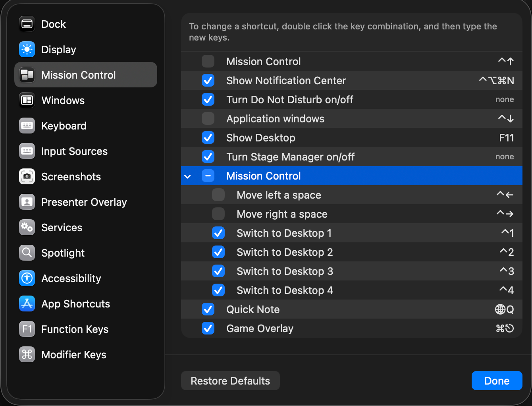Select the Application windows control-down shortcut
This screenshot has height=406, width=532.
(x=506, y=118)
